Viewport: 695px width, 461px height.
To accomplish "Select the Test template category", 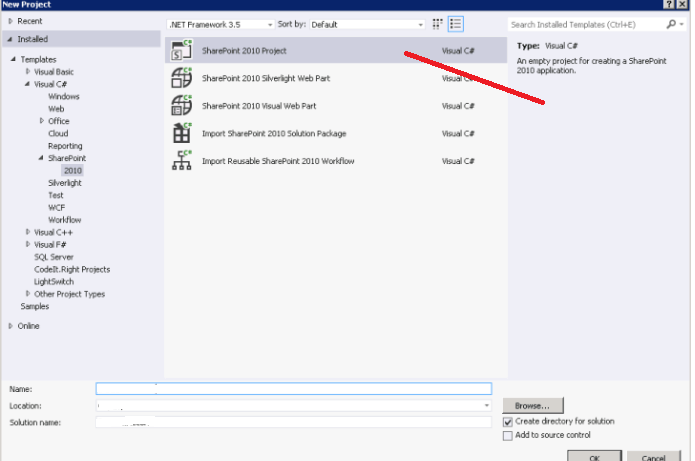I will (x=56, y=195).
